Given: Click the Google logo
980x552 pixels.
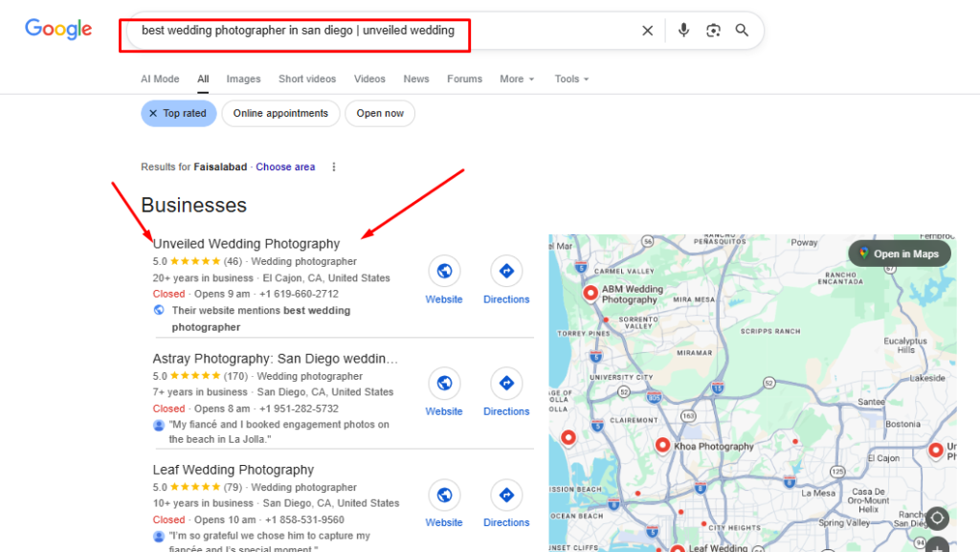Looking at the screenshot, I should click(x=57, y=30).
